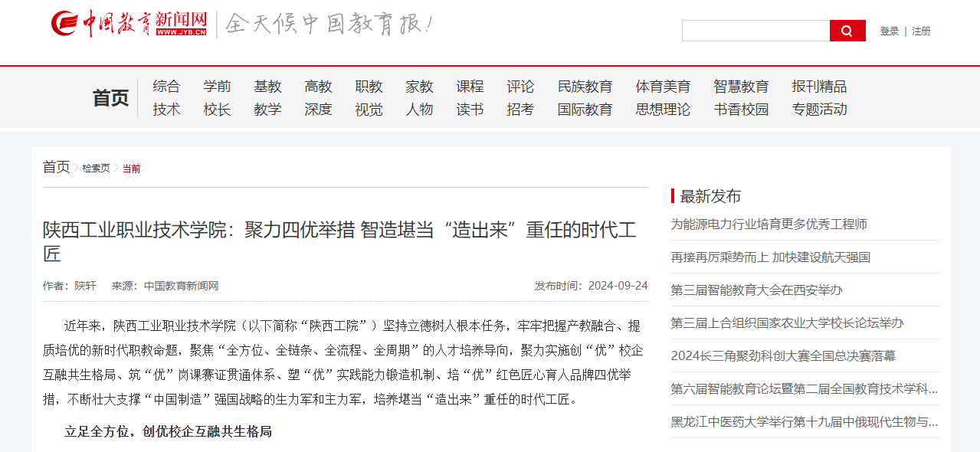Click the 中国教育新闻网 site logo

tap(129, 24)
